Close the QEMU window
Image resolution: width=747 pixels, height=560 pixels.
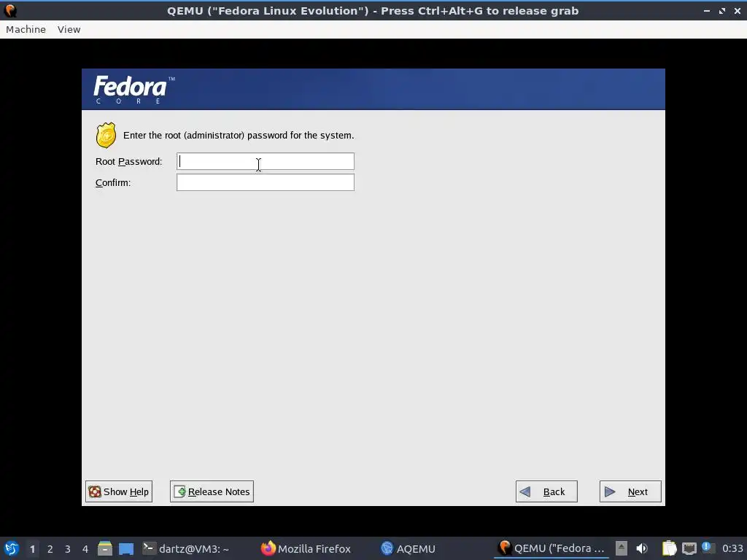pyautogui.click(x=737, y=10)
